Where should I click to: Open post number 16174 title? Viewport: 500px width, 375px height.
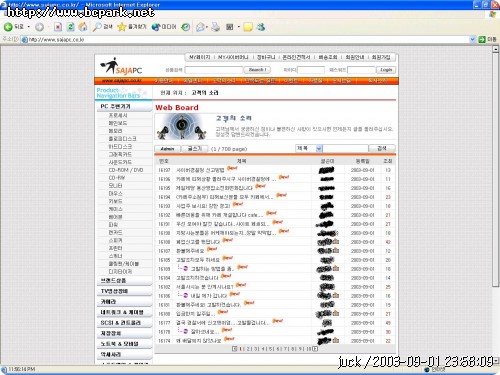tap(199, 341)
